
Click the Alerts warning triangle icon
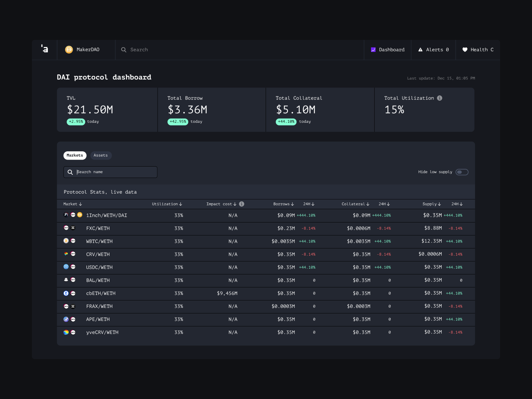click(420, 50)
